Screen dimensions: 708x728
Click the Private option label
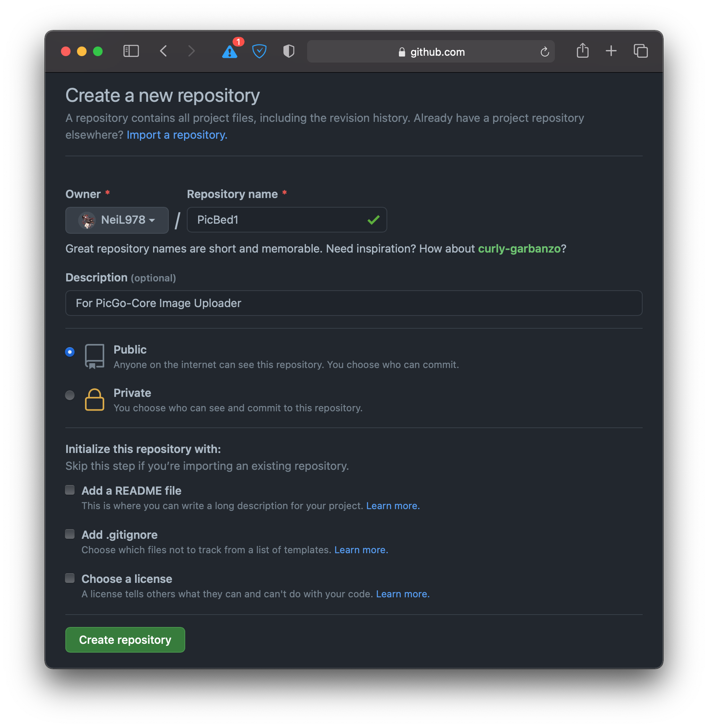coord(132,393)
